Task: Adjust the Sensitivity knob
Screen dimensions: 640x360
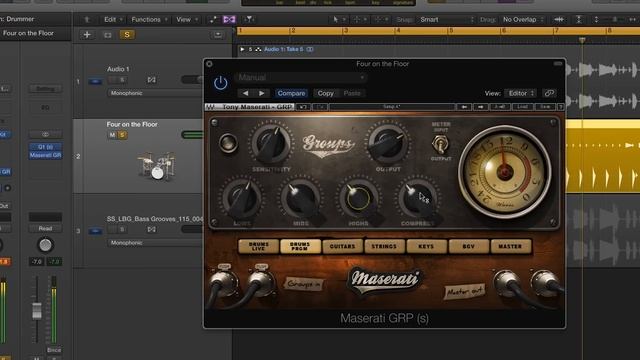Action: tap(271, 144)
